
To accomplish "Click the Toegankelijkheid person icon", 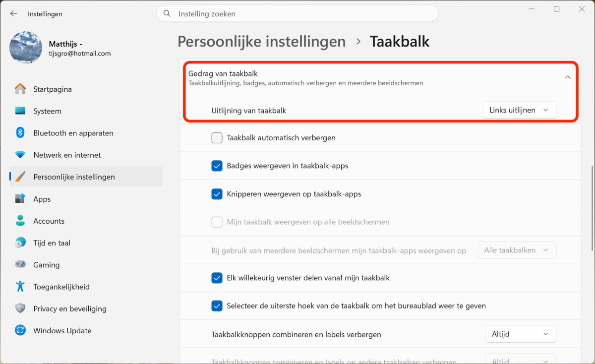I will tap(20, 287).
